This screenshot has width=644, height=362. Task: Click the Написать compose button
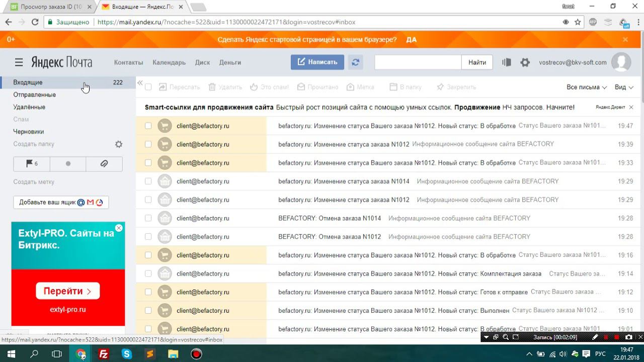[x=317, y=62]
